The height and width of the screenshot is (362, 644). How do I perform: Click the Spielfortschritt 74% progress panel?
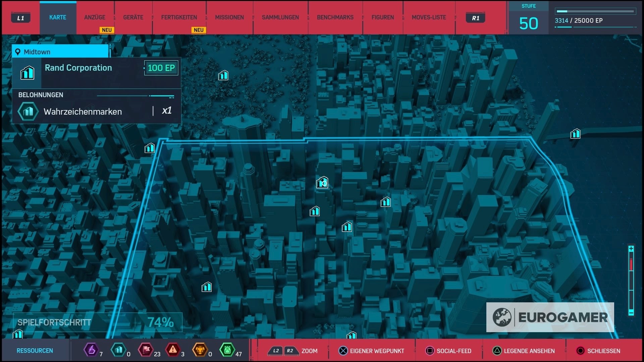point(98,322)
